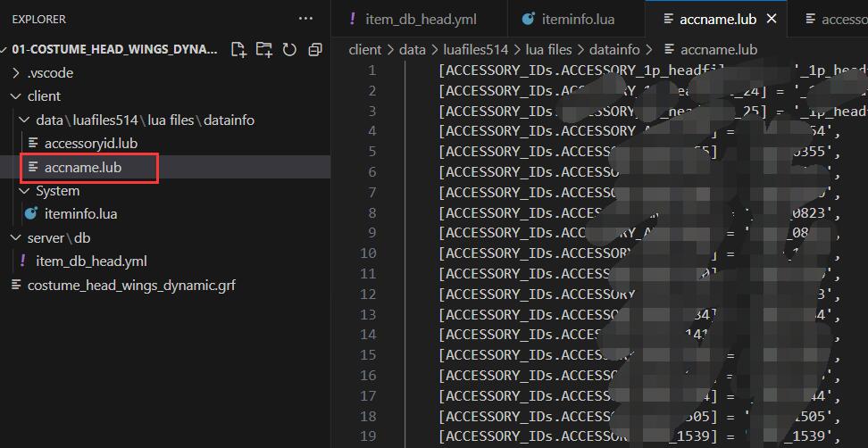Open costume_head_wings_dynamic.grf file
Image resolution: width=868 pixels, height=448 pixels.
click(131, 286)
